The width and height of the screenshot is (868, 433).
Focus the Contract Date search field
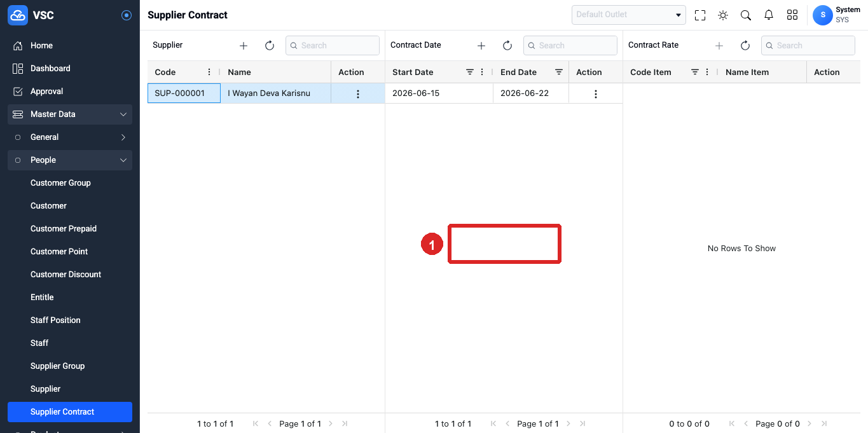[x=570, y=45]
